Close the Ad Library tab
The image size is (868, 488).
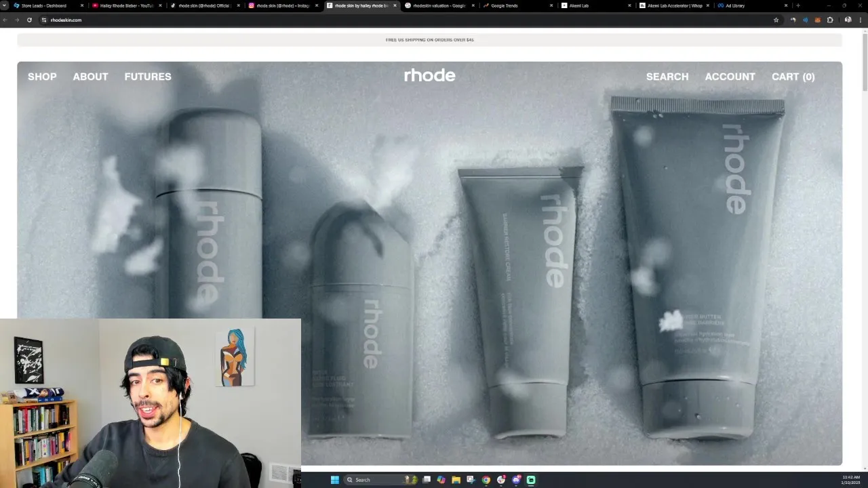coord(787,5)
